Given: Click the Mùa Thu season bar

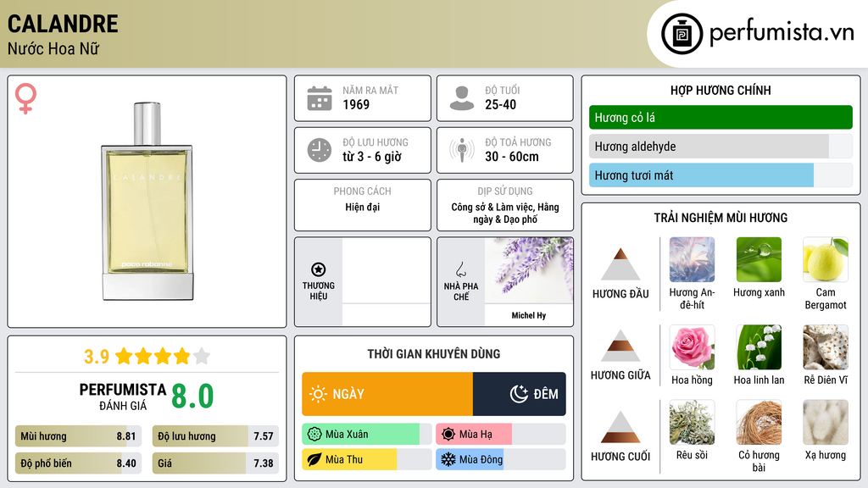Looking at the screenshot, I should (367, 459).
